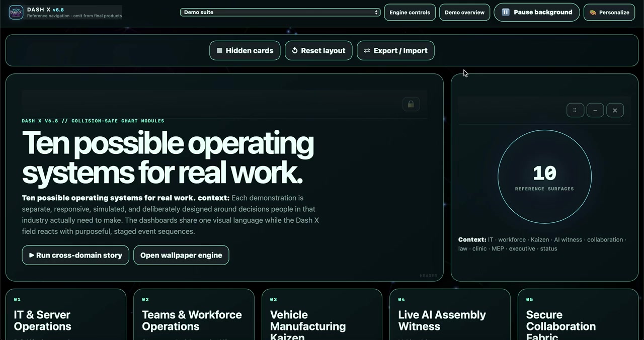644x340 pixels.
Task: Minimize the reference surfaces card
Action: tap(595, 110)
